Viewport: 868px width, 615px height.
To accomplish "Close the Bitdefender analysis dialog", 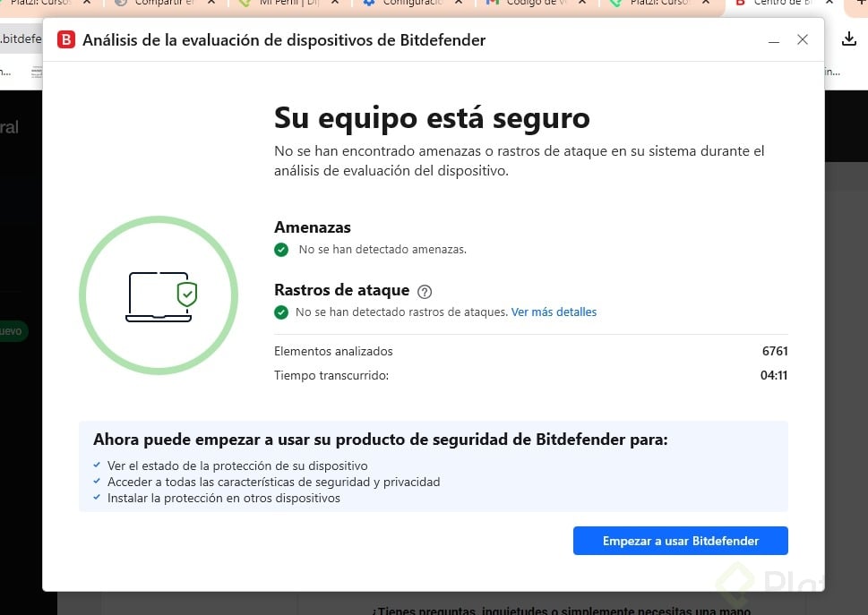I will [x=802, y=39].
